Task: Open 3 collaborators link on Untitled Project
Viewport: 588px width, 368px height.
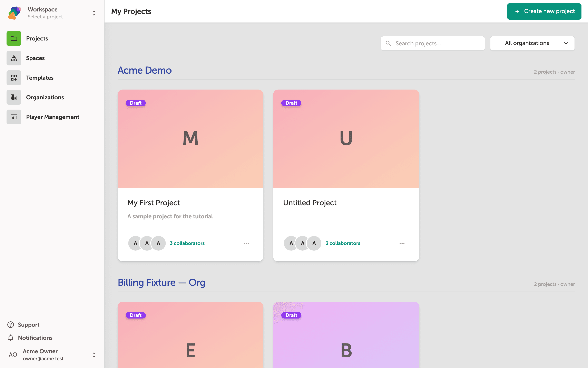Action: tap(343, 243)
